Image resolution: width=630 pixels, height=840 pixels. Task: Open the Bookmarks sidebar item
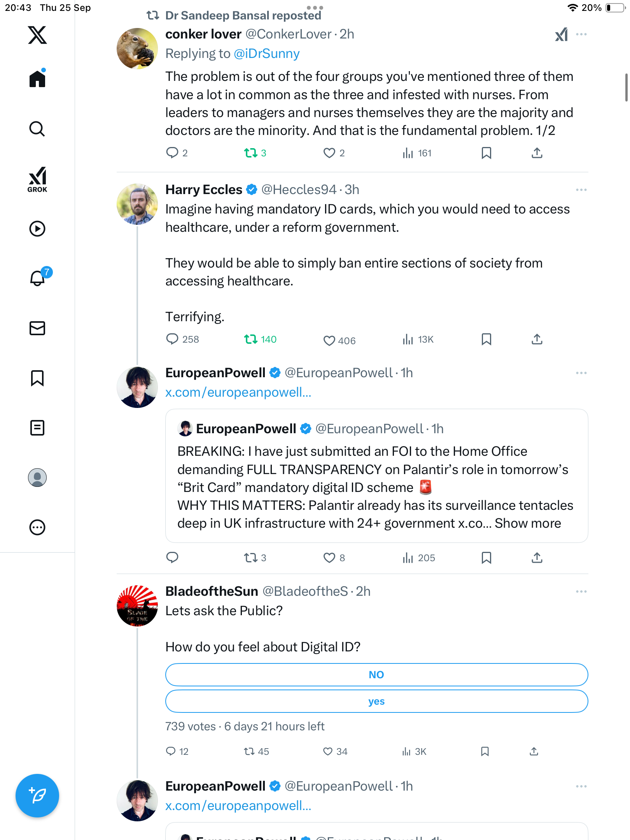[x=37, y=378]
